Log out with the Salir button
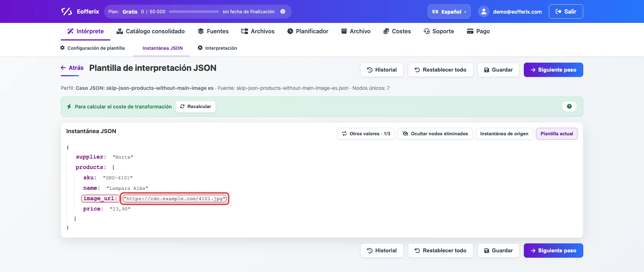The height and width of the screenshot is (272, 644). (x=566, y=11)
